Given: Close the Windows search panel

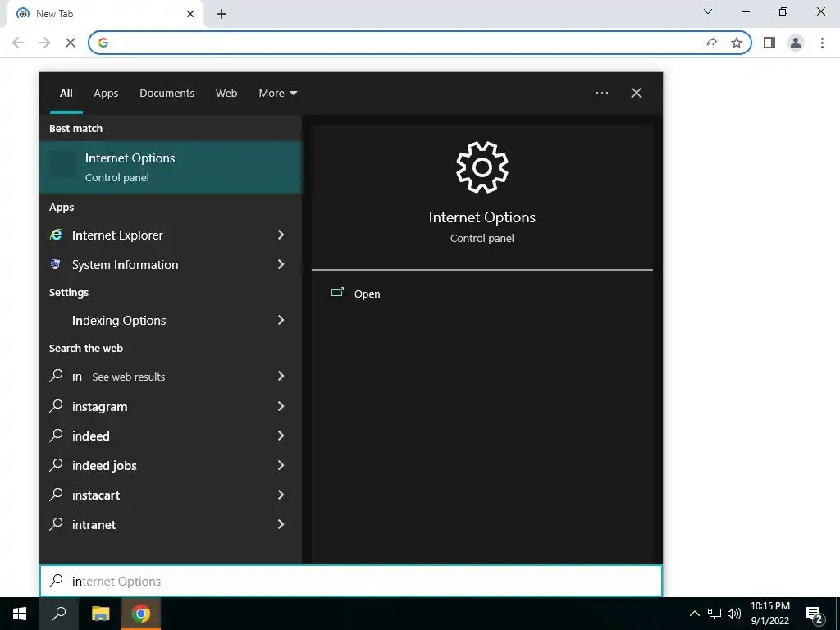Looking at the screenshot, I should click(637, 93).
